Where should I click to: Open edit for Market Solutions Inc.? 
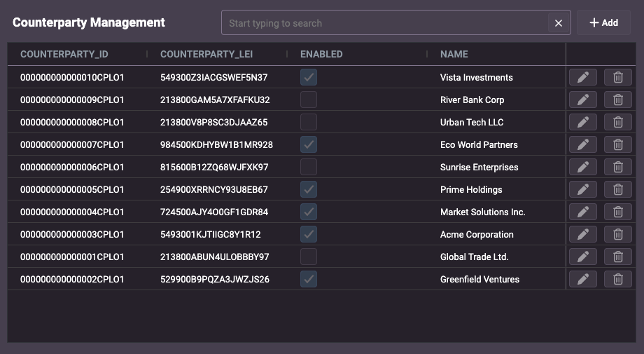click(583, 212)
